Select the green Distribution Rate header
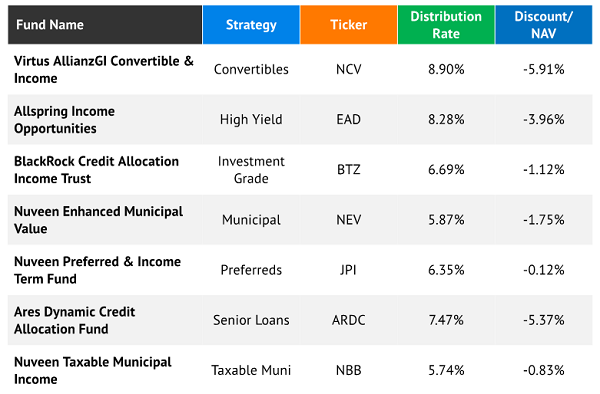The height and width of the screenshot is (394, 600). [446, 25]
